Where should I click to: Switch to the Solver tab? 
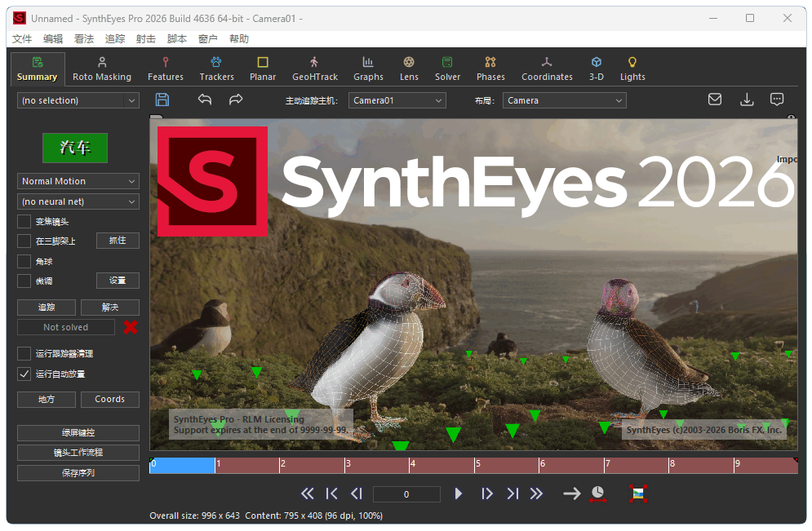point(447,69)
